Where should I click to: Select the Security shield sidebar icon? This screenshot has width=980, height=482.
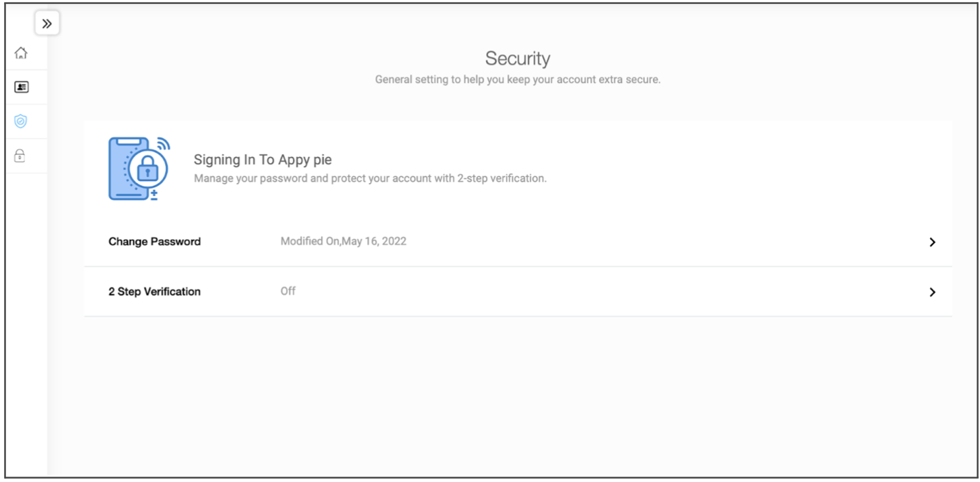[x=21, y=121]
